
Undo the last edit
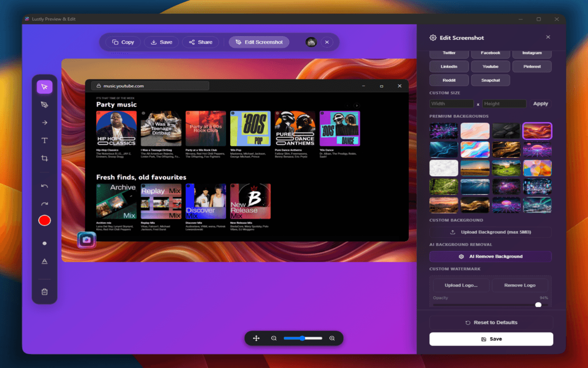click(x=45, y=186)
